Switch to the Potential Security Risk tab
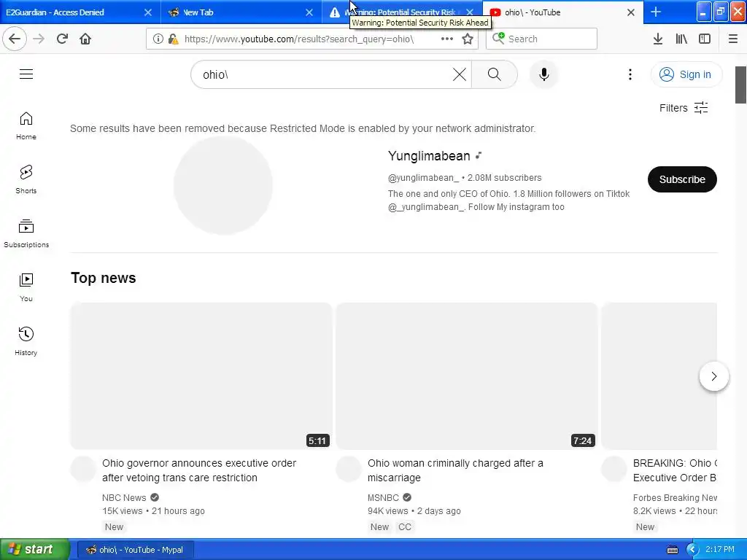The image size is (747, 560). pos(400,12)
